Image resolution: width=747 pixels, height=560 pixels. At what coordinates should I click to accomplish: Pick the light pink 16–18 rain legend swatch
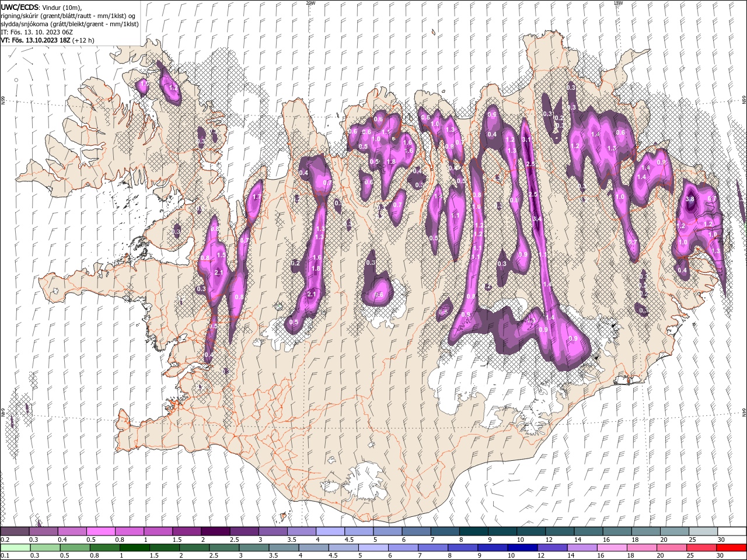[612, 548]
